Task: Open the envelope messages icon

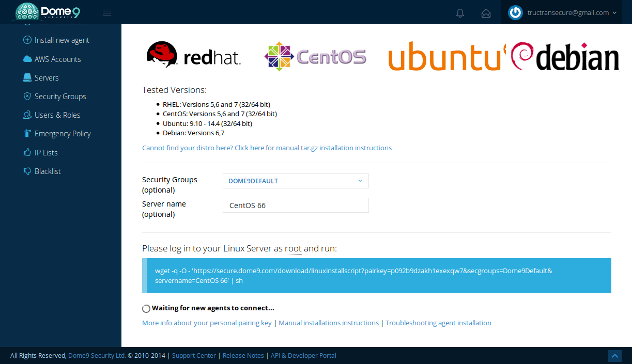Action: [486, 13]
